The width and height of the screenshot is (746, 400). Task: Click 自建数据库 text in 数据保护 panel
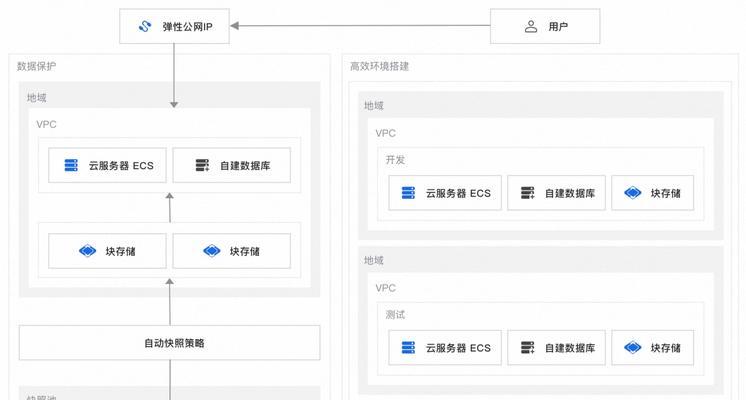(245, 166)
